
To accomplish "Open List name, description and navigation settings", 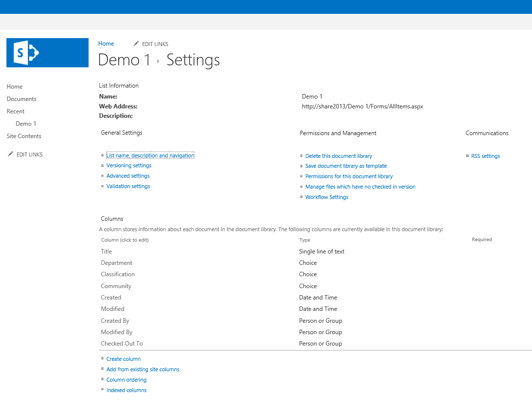I will click(x=150, y=155).
